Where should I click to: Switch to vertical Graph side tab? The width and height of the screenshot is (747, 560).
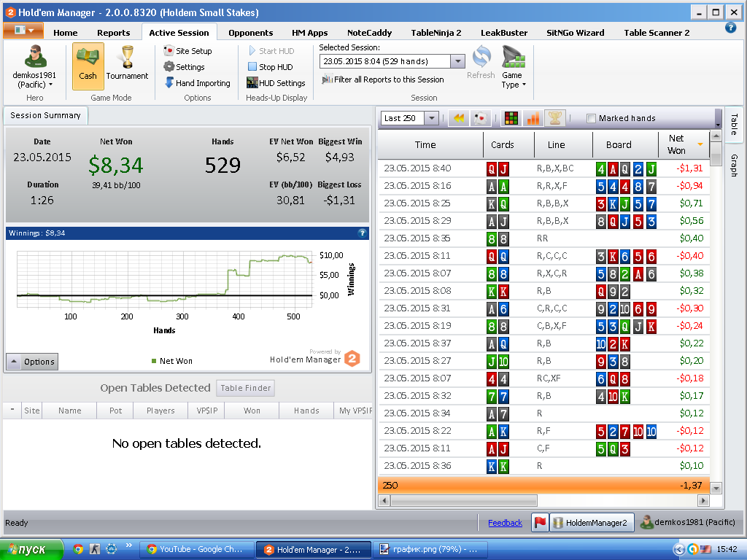coord(734,166)
